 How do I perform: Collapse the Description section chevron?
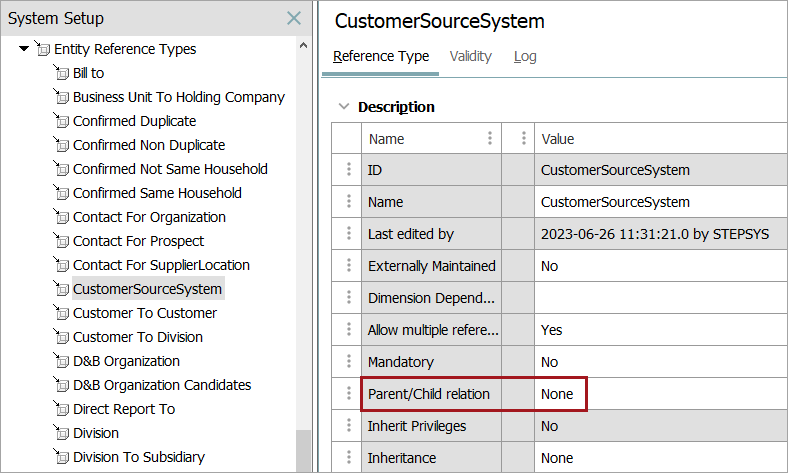pyautogui.click(x=344, y=107)
